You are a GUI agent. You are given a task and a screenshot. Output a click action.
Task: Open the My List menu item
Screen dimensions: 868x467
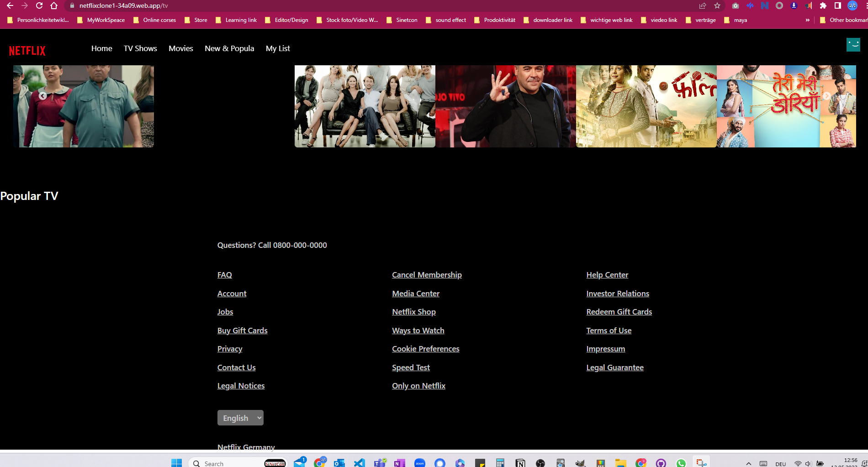click(x=278, y=48)
